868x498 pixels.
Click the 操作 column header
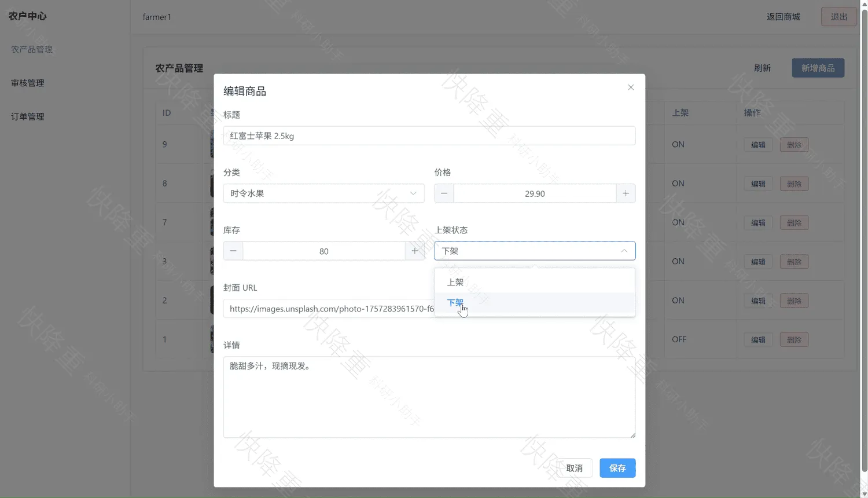pos(752,113)
